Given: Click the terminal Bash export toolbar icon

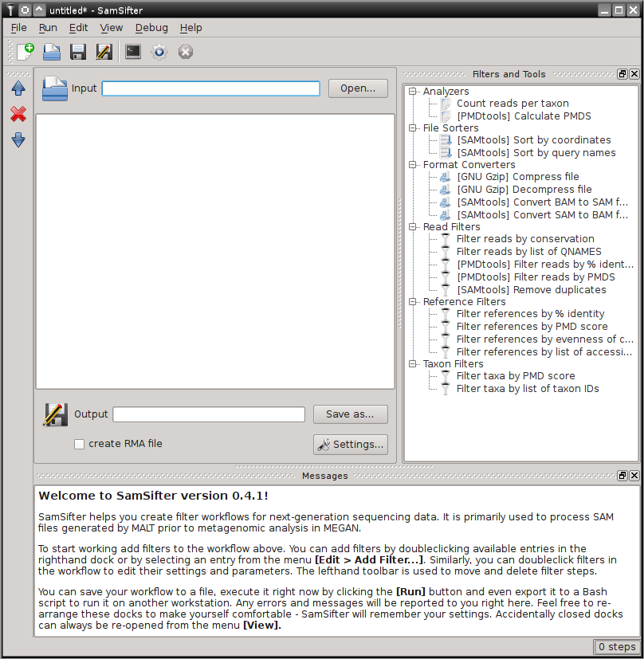Looking at the screenshot, I should coord(133,52).
